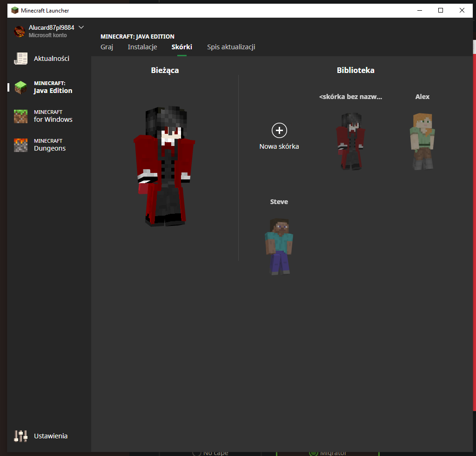Select the Steve skin thumbnail
This screenshot has width=476, height=456.
click(x=279, y=246)
